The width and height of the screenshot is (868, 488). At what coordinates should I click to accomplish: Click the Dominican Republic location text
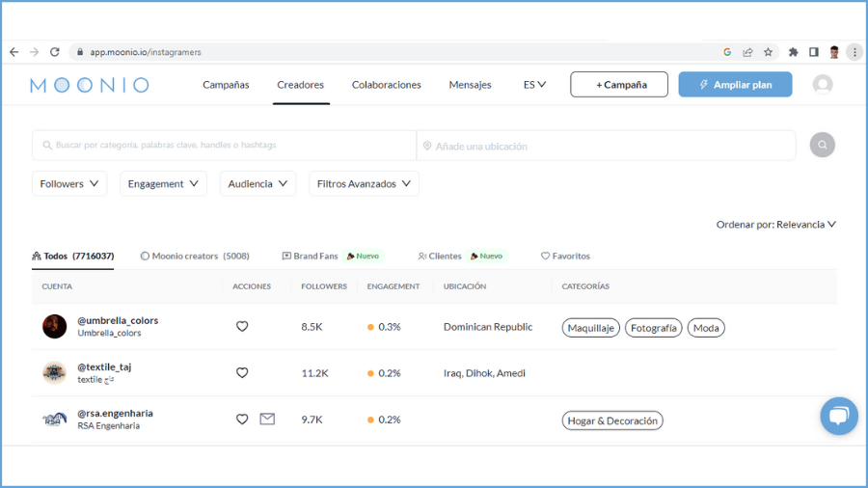point(488,327)
